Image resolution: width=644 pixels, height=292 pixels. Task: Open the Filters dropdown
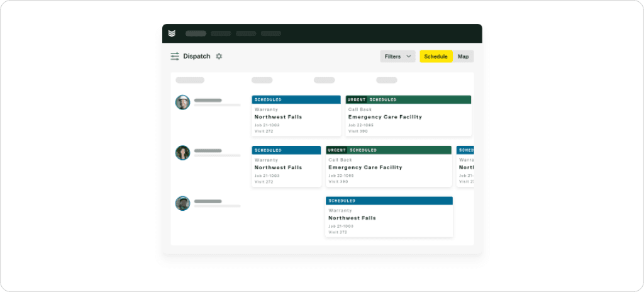tap(397, 57)
